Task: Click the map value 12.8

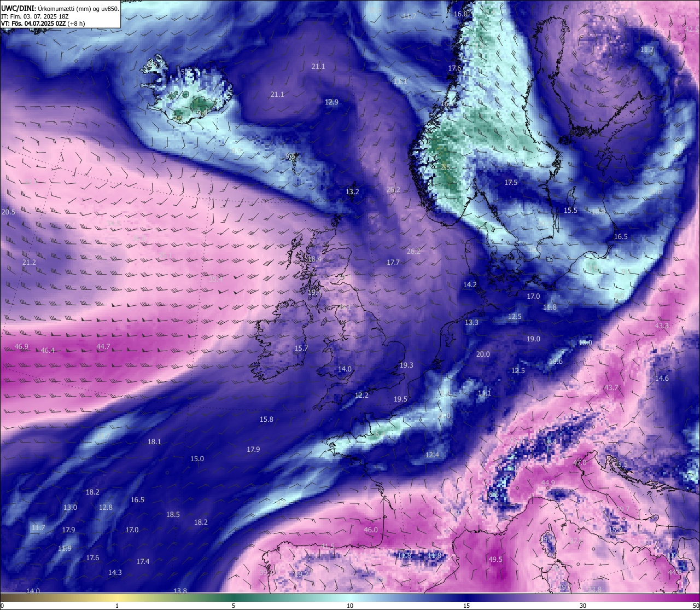Action: (x=106, y=508)
